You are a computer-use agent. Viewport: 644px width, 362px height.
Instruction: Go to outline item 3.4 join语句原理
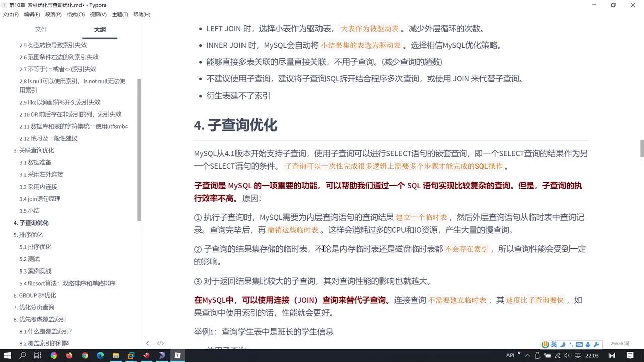pyautogui.click(x=40, y=199)
